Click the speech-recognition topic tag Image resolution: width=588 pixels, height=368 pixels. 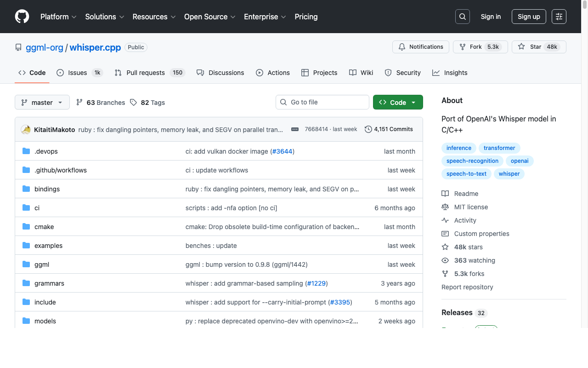(x=472, y=161)
